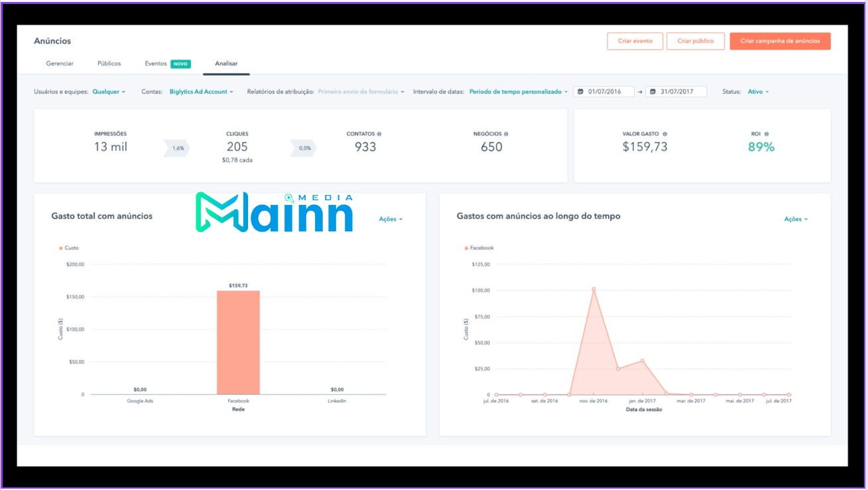868x490 pixels.
Task: Click the $0,78 cada text
Action: point(237,160)
